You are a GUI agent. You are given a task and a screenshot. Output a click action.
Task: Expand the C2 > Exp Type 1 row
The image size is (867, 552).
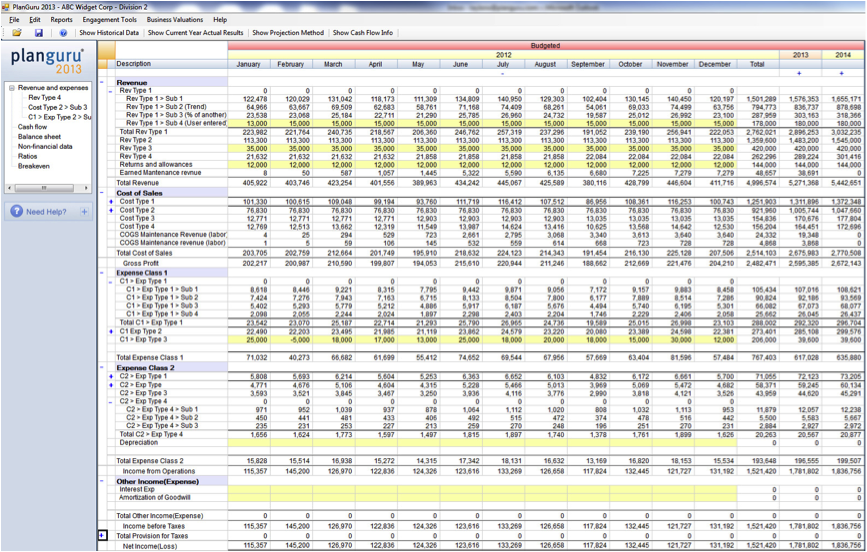tap(111, 376)
